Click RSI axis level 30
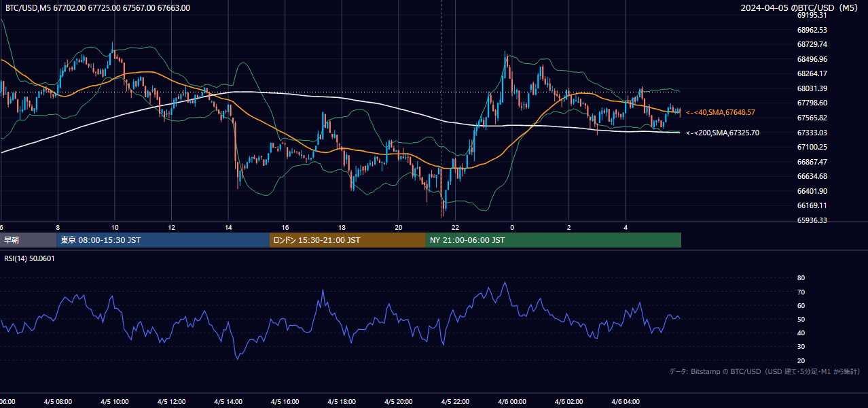This screenshot has height=408, width=868. tap(801, 346)
